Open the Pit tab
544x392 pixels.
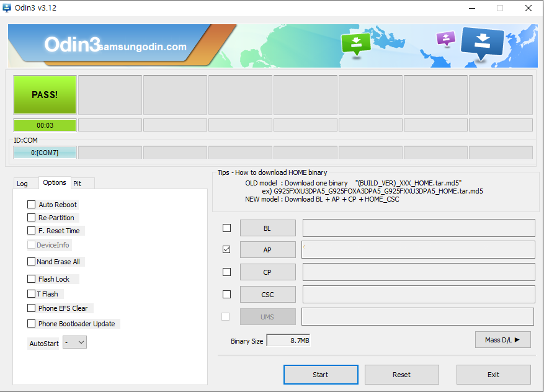78,184
